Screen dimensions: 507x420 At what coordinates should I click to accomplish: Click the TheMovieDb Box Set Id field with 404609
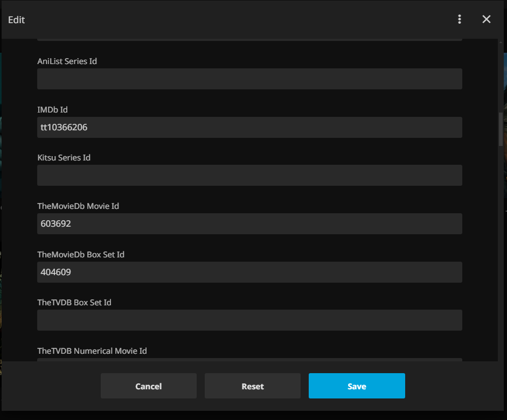pyautogui.click(x=249, y=272)
